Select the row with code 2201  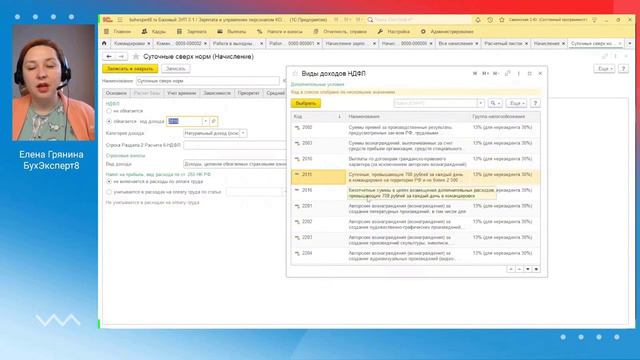pyautogui.click(x=416, y=209)
